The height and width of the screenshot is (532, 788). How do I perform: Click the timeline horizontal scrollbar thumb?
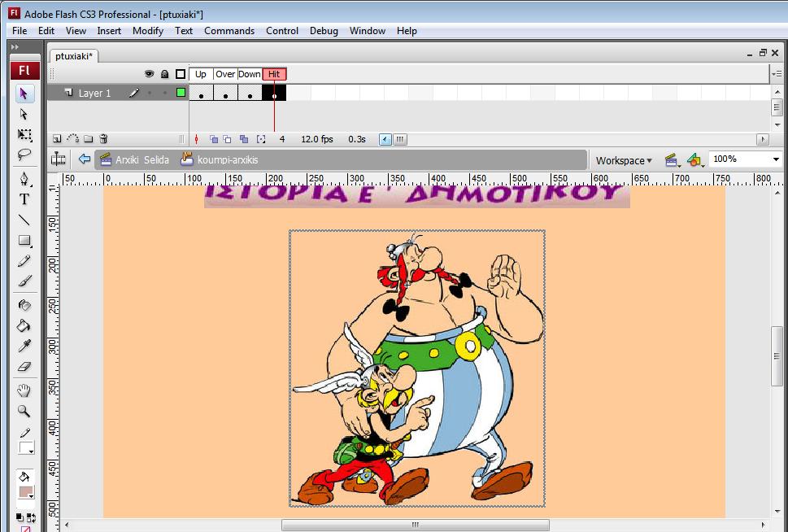point(400,139)
